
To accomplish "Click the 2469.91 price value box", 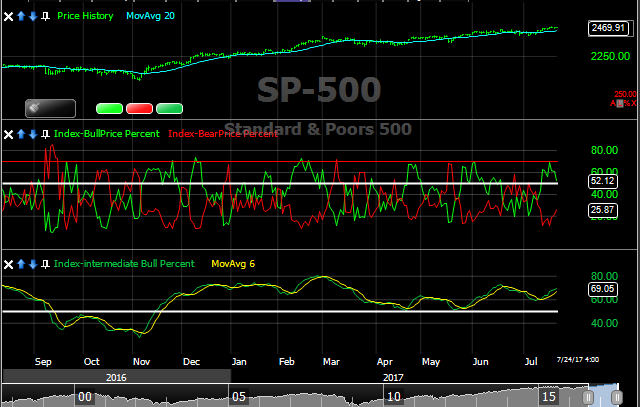I will click(x=608, y=28).
